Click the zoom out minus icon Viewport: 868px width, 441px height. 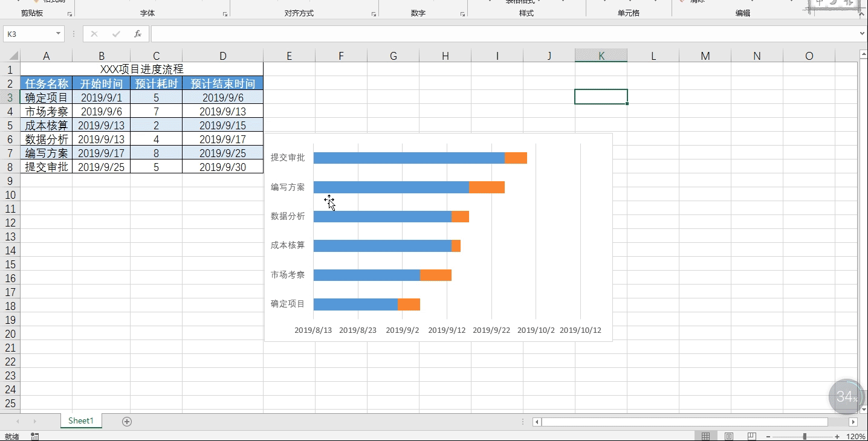pyautogui.click(x=768, y=436)
